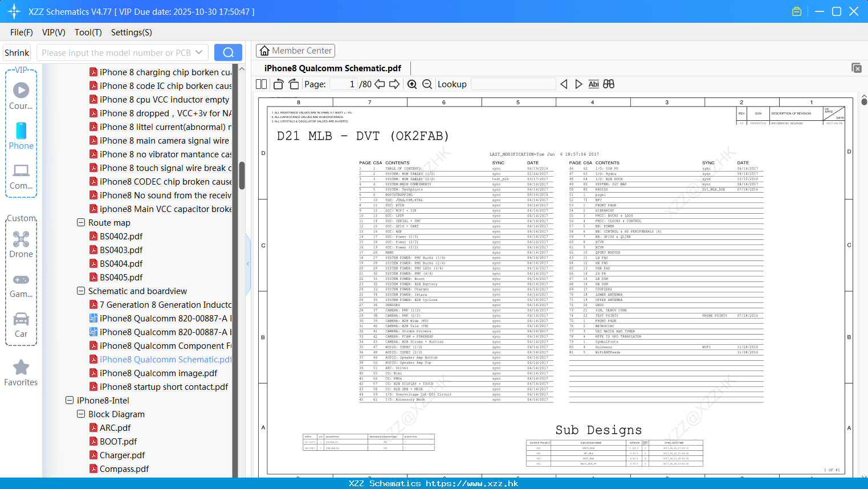The height and width of the screenshot is (489, 868).
Task: Click the blue search magnifier button
Action: tap(228, 52)
